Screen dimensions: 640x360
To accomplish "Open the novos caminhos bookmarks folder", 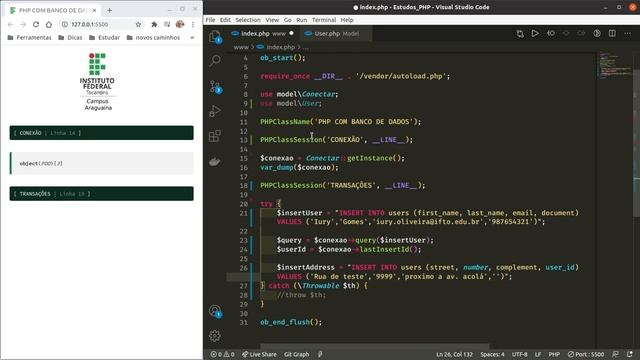I will pos(153,38).
